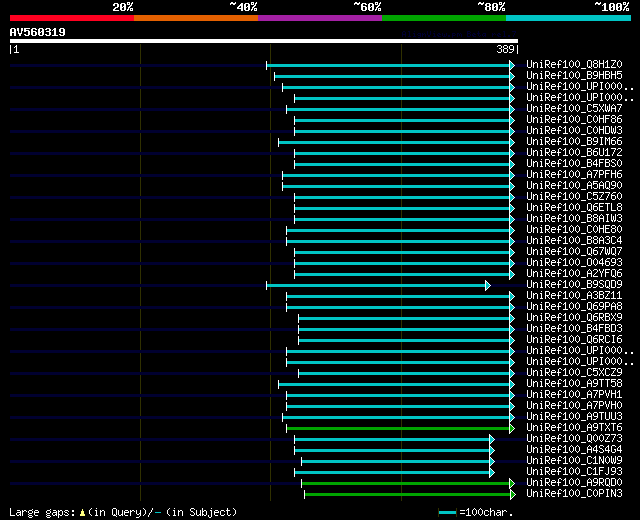This screenshot has height=520, width=640.
Task: Click the cyan alignment bar for Q00Z73
Action: pos(392,440)
